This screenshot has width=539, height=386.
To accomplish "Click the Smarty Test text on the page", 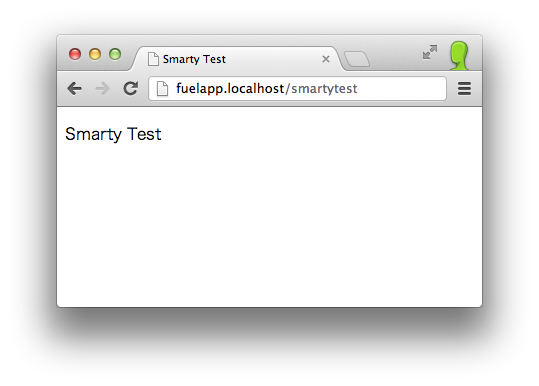I will point(113,134).
